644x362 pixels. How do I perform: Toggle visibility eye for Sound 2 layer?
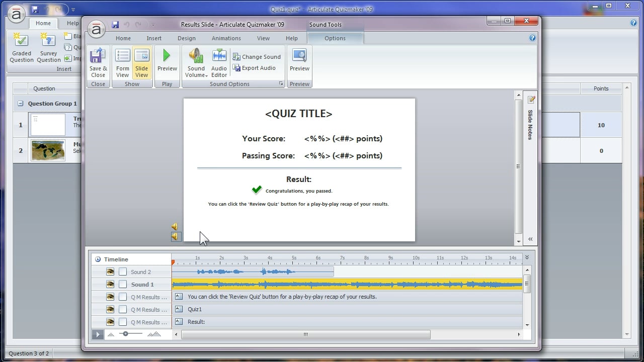pyautogui.click(x=110, y=271)
